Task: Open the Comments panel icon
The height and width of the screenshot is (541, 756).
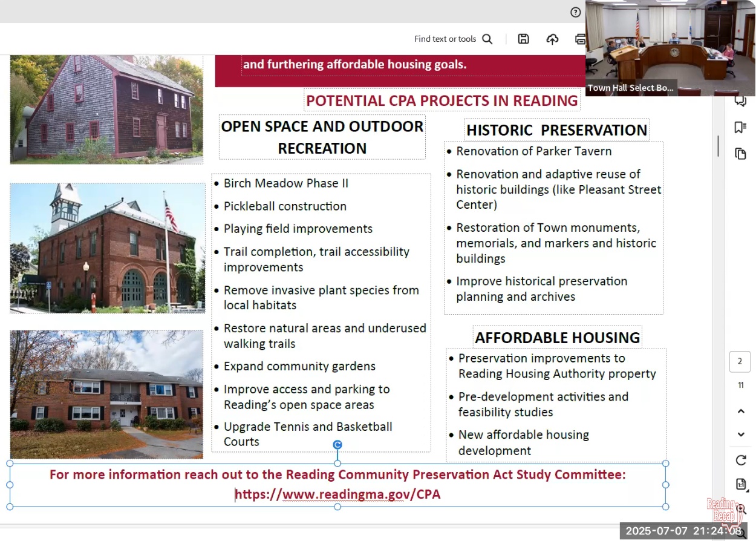Action: click(740, 101)
